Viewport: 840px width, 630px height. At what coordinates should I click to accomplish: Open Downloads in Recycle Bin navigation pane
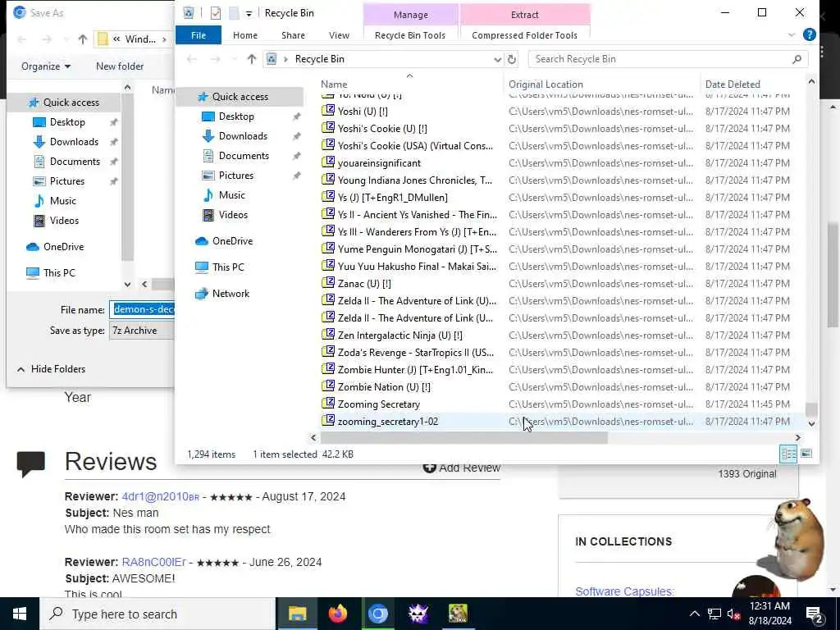click(243, 136)
